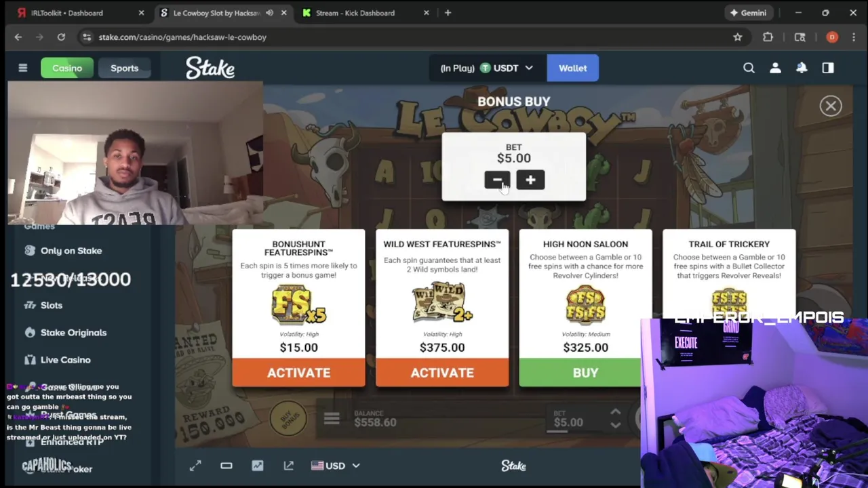The height and width of the screenshot is (488, 868).
Task: Increase bet with the plus button
Action: click(x=530, y=180)
